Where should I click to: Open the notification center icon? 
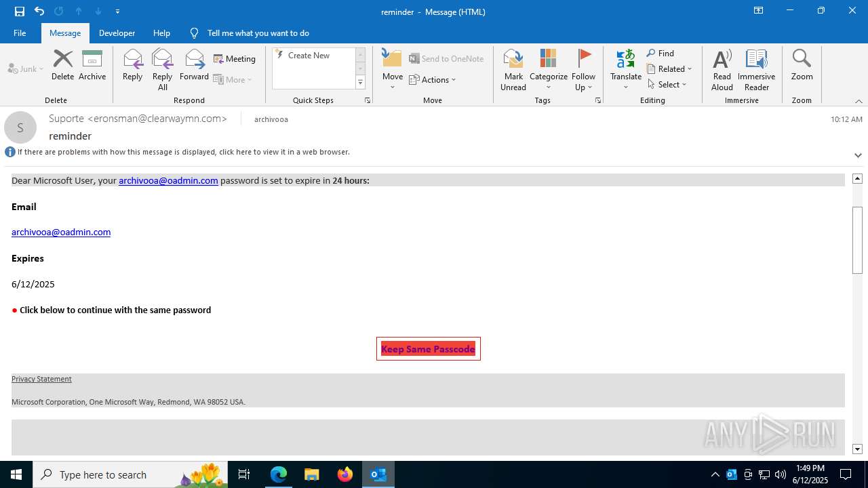pyautogui.click(x=846, y=474)
